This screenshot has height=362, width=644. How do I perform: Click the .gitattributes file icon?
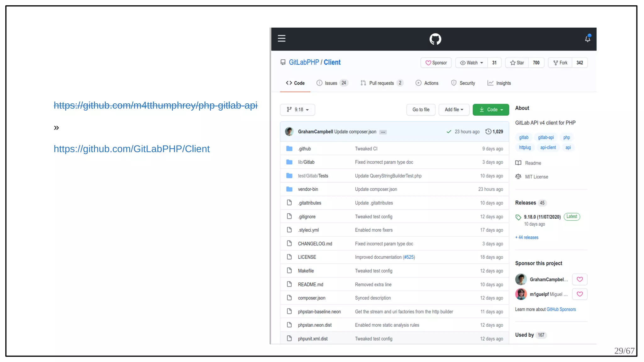click(x=289, y=203)
